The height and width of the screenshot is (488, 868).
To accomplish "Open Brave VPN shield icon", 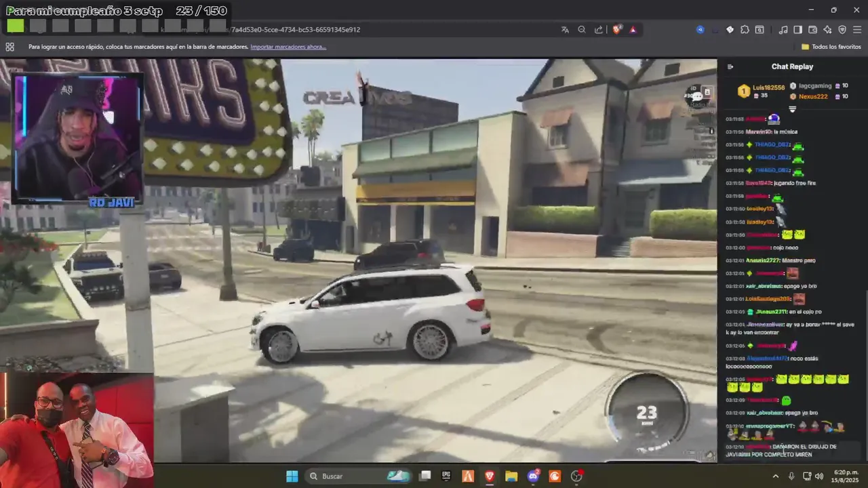I will coord(842,30).
